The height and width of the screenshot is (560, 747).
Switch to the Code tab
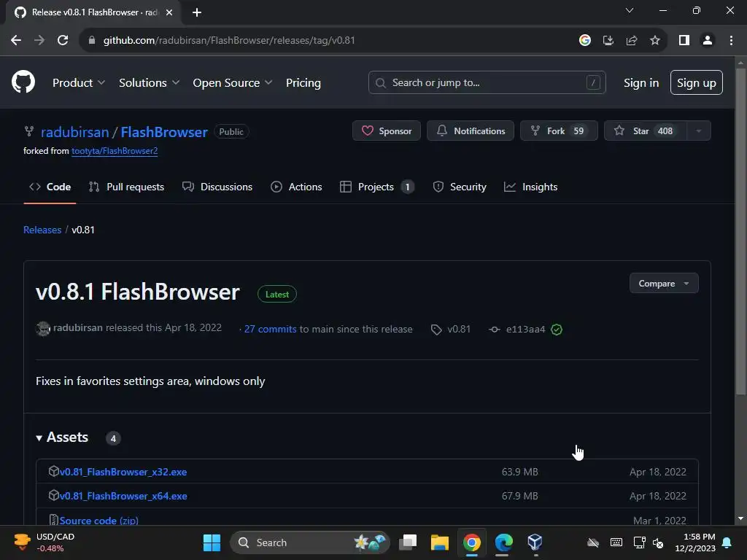[x=50, y=187]
